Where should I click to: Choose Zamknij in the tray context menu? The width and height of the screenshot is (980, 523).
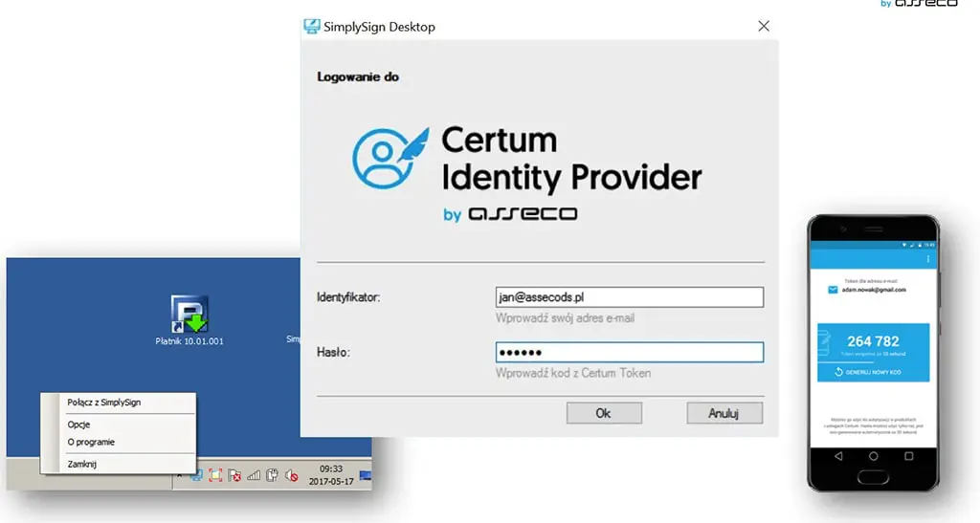click(82, 464)
